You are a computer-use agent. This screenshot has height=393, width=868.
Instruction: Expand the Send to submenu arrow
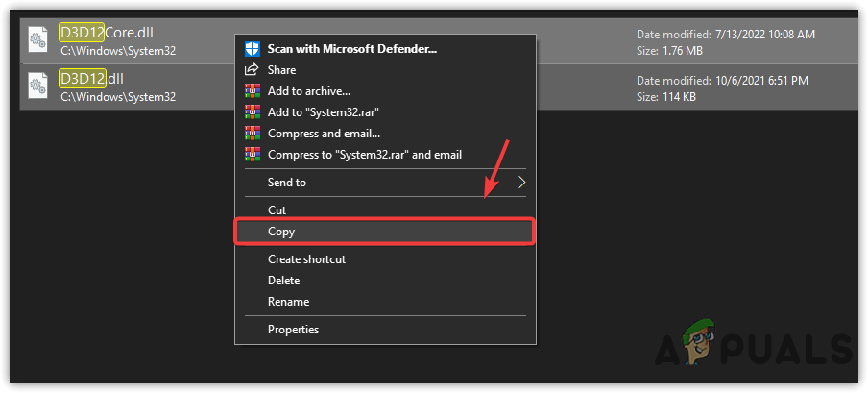pyautogui.click(x=522, y=182)
